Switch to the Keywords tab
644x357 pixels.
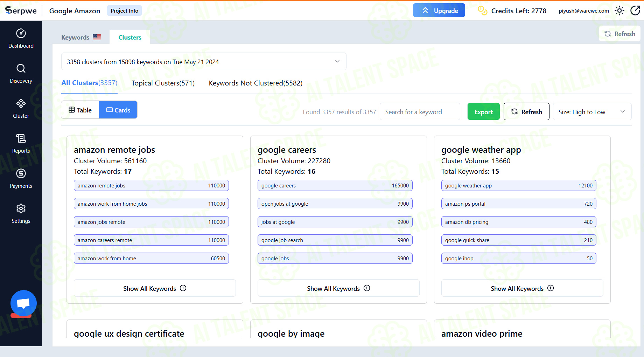click(81, 37)
